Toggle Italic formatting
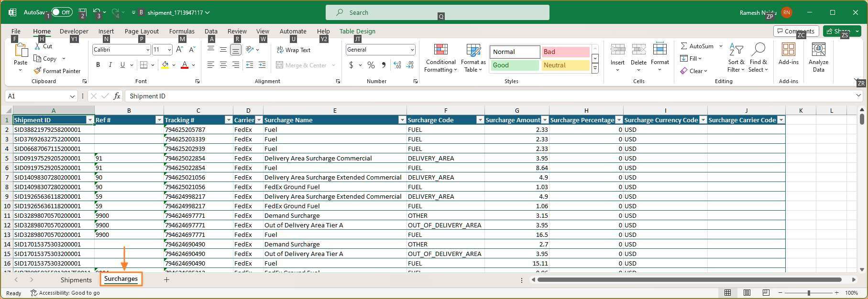868x299 pixels. point(110,65)
